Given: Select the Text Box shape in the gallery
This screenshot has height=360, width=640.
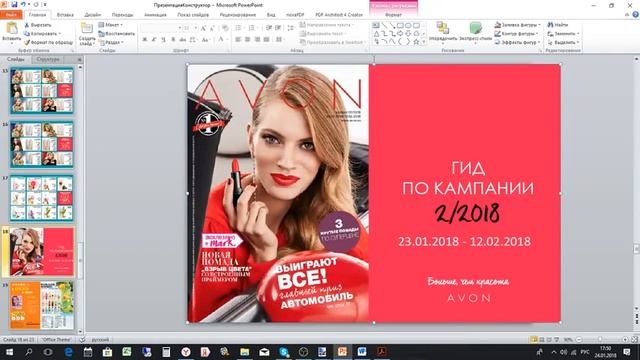Looking at the screenshot, I should point(376,25).
